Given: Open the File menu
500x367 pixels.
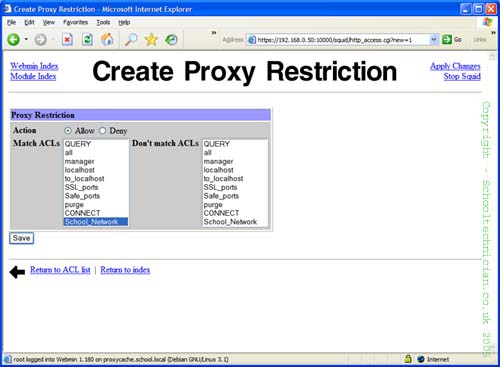Looking at the screenshot, I should 11,22.
